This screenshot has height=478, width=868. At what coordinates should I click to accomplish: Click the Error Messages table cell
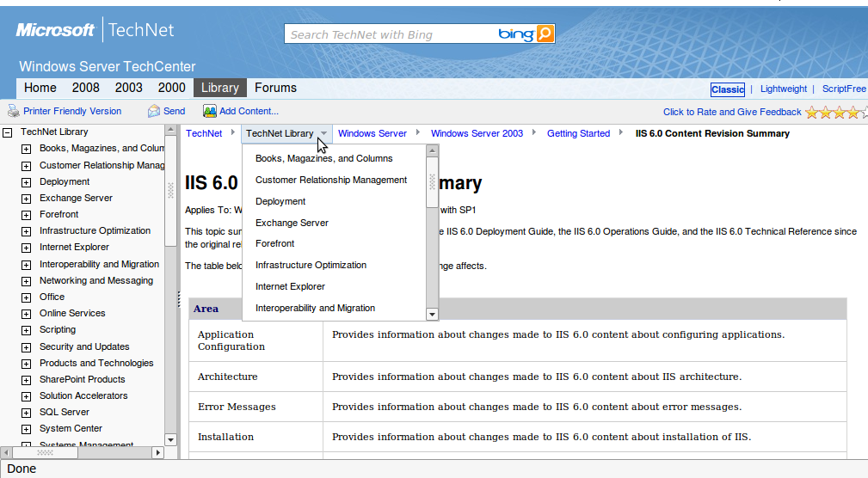point(255,407)
